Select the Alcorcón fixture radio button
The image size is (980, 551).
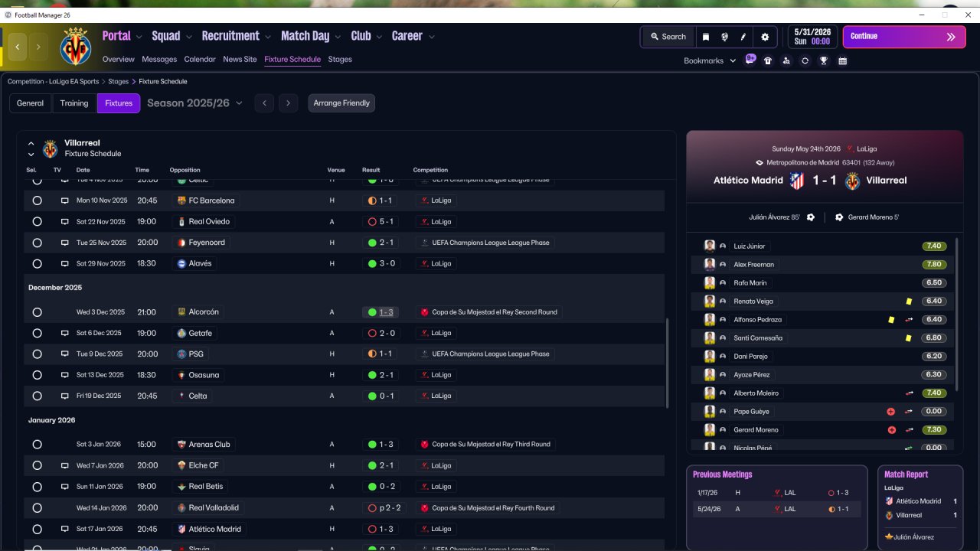(x=37, y=312)
